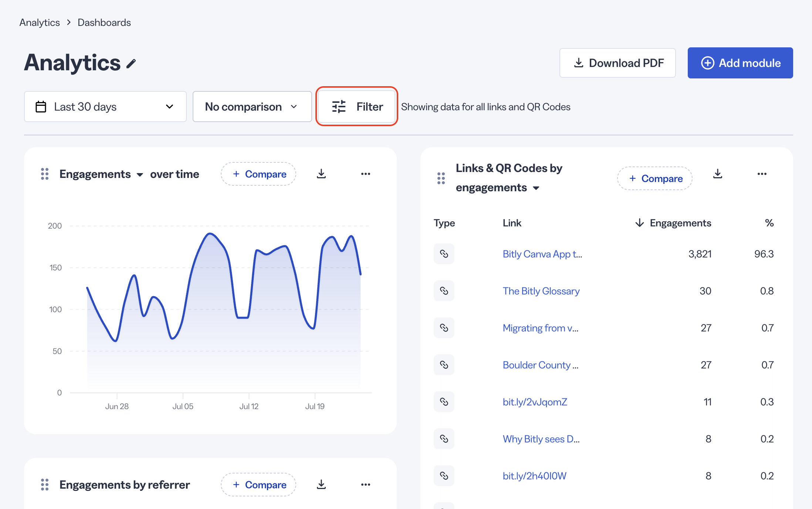Click the link icon for Bitly Canva App
Image resolution: width=812 pixels, height=509 pixels.
444,254
